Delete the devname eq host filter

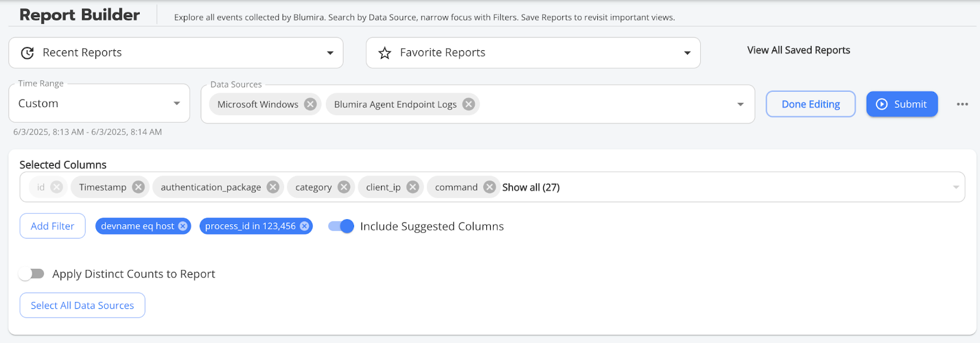(183, 226)
